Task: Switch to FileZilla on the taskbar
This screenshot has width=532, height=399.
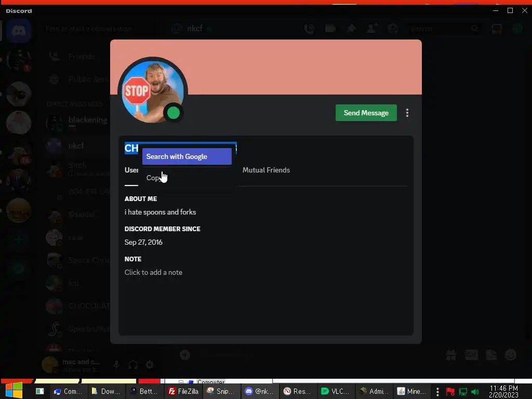Action: click(183, 391)
